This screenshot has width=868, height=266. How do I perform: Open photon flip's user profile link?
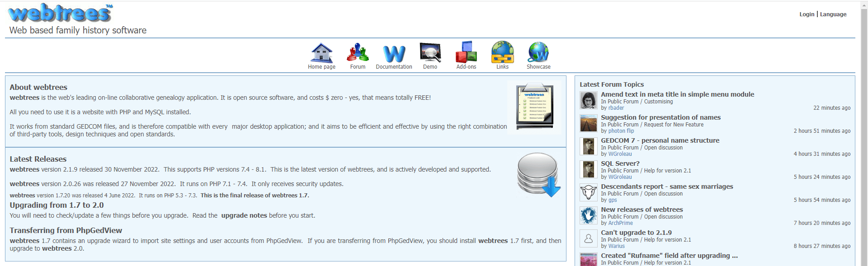[x=621, y=131]
